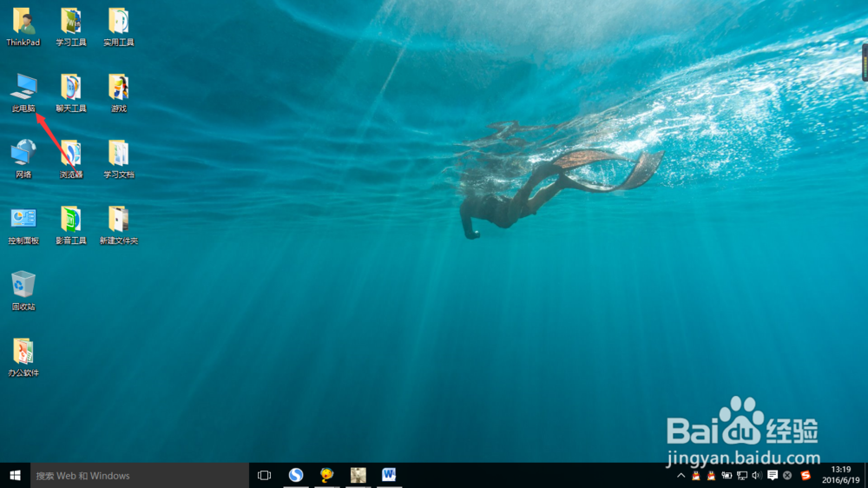Select the 游戏 folder icon
Image resolution: width=868 pixels, height=488 pixels.
[118, 93]
